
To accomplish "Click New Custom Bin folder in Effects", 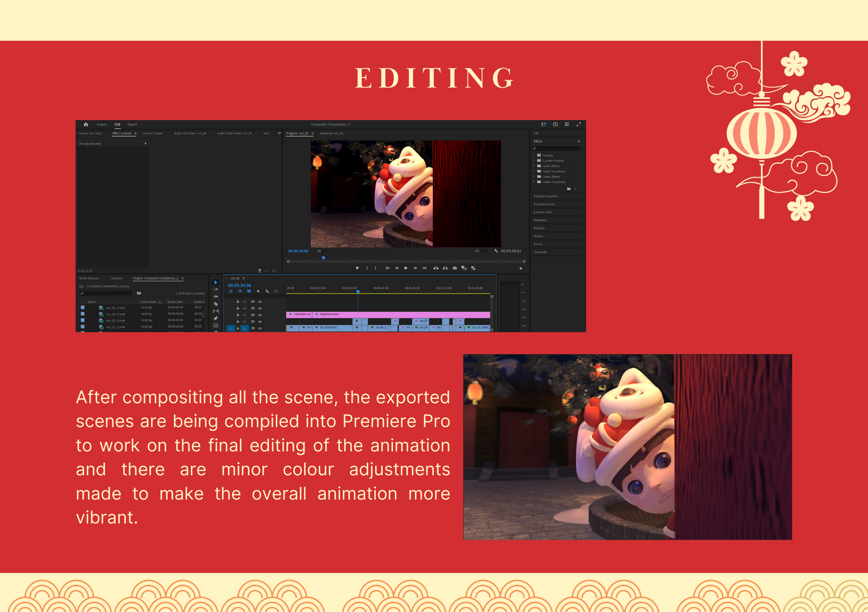I will 569,189.
